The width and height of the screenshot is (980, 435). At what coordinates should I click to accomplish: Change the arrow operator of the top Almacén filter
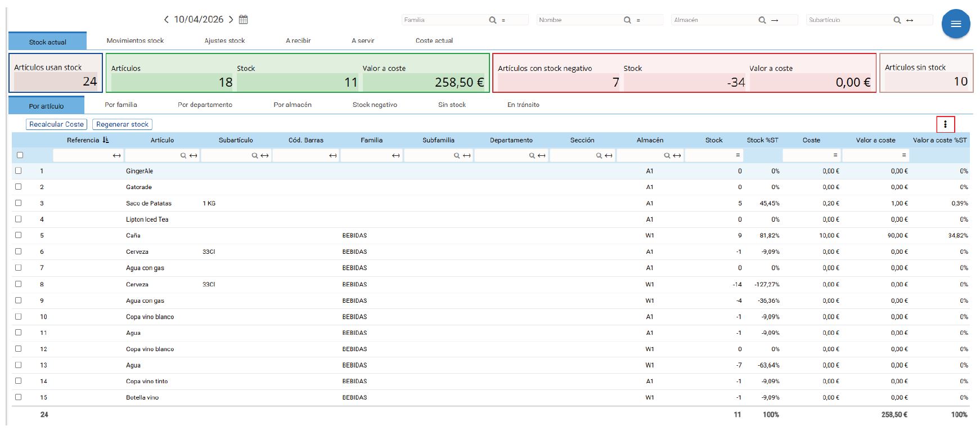click(775, 20)
